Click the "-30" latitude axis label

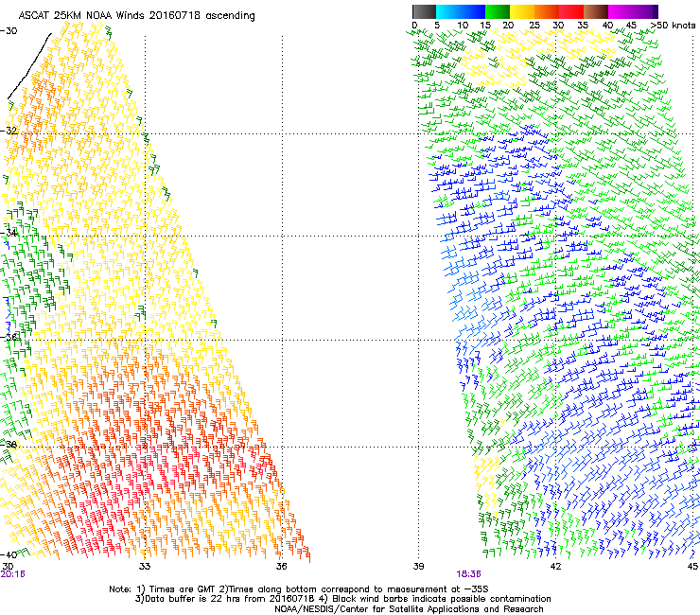pos(9,31)
